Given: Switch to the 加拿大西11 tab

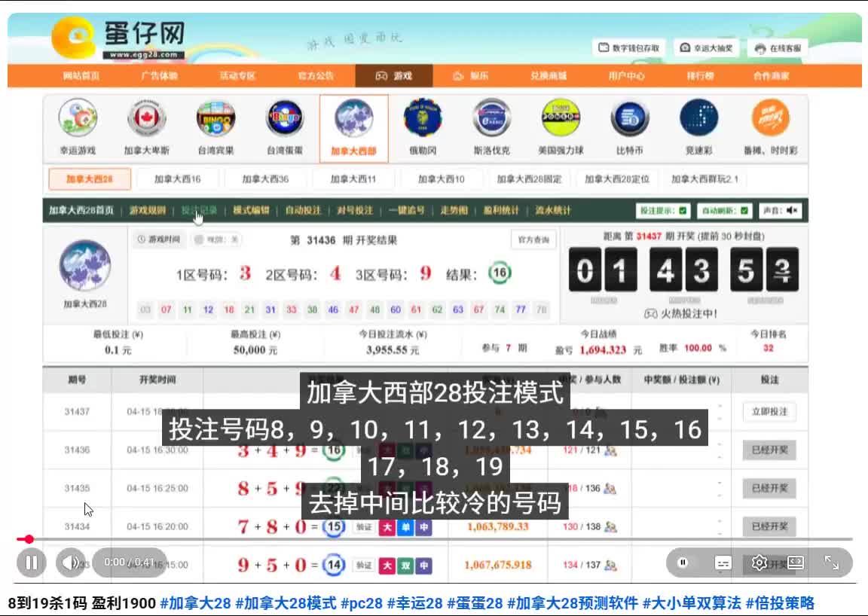Looking at the screenshot, I should click(353, 179).
